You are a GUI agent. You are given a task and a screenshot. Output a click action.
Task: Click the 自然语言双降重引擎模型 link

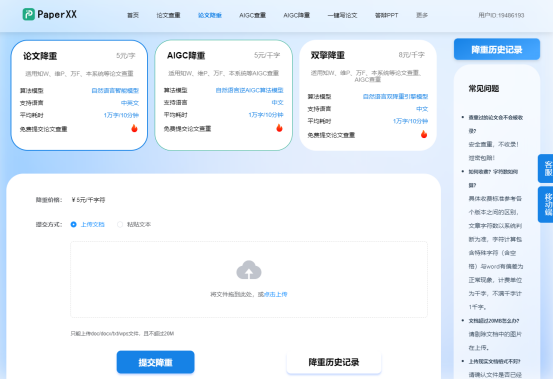coord(395,96)
